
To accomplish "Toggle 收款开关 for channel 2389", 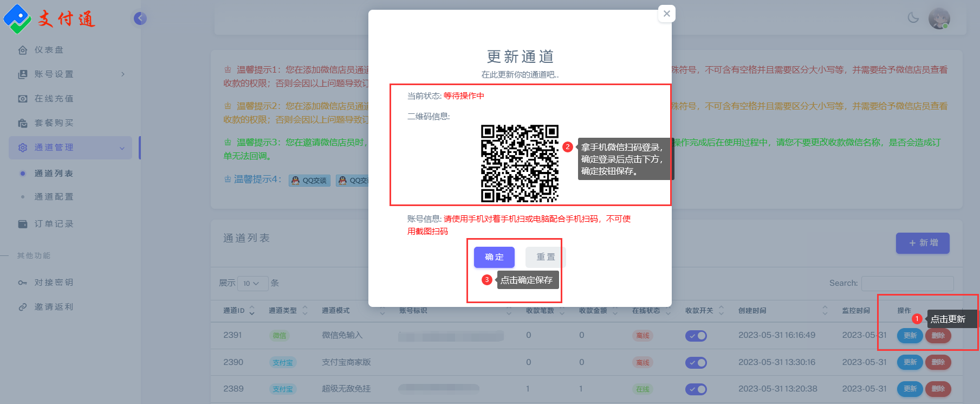I will [x=696, y=389].
